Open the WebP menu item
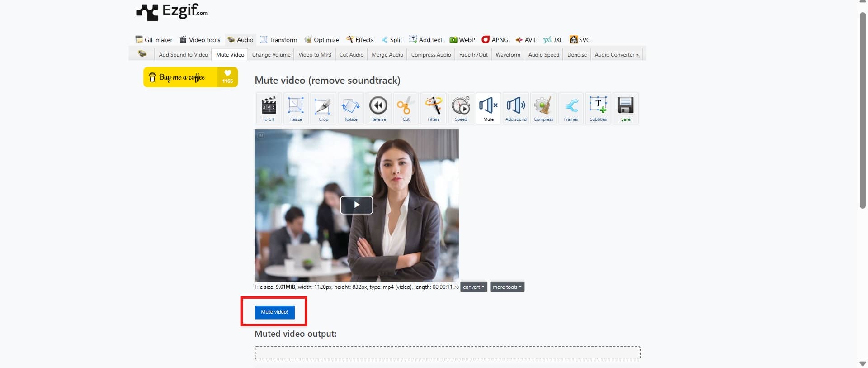Image resolution: width=868 pixels, height=368 pixels. point(462,40)
